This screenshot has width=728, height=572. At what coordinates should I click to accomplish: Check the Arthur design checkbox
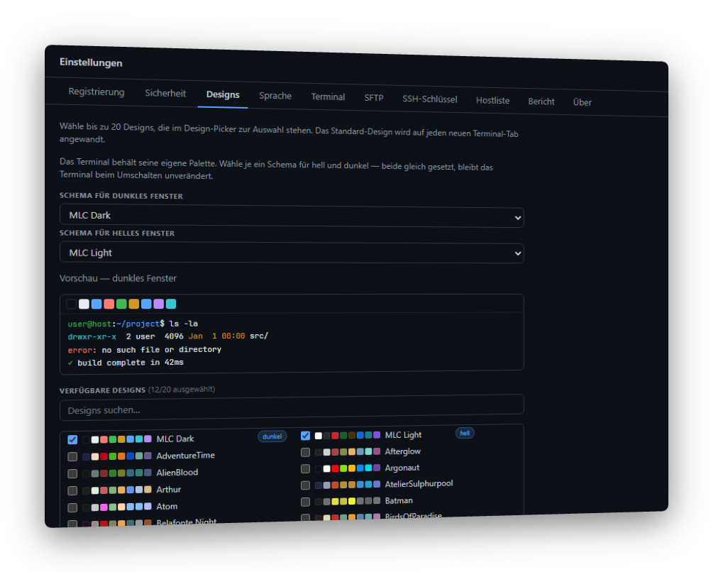click(72, 490)
